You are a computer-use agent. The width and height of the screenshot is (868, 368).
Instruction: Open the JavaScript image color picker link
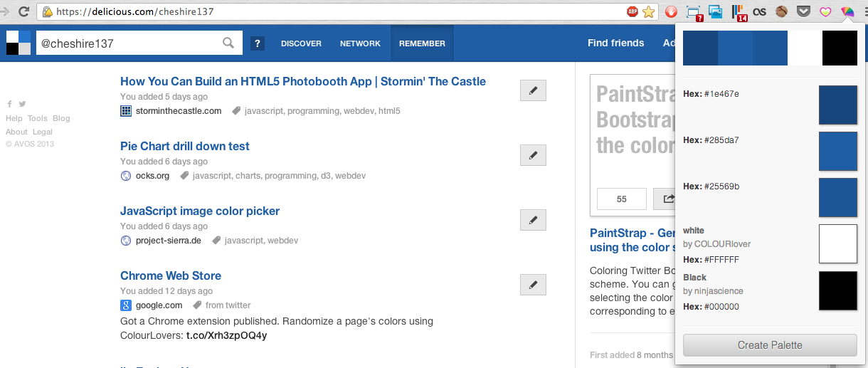tap(200, 211)
